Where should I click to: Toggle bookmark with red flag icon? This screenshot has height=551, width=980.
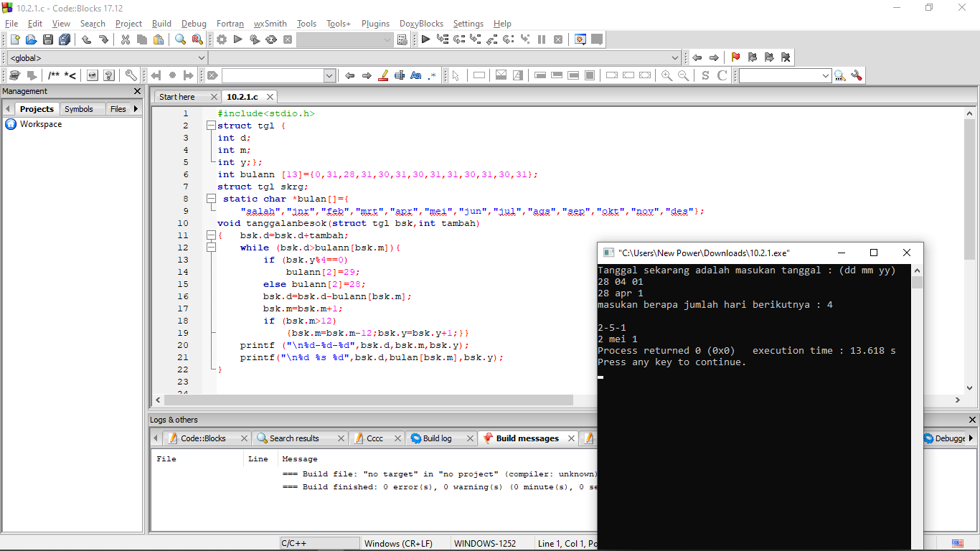735,57
